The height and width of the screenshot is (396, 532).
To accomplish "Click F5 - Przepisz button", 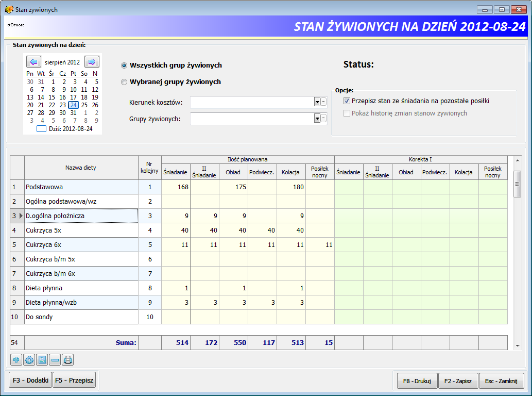I will pyautogui.click(x=74, y=380).
